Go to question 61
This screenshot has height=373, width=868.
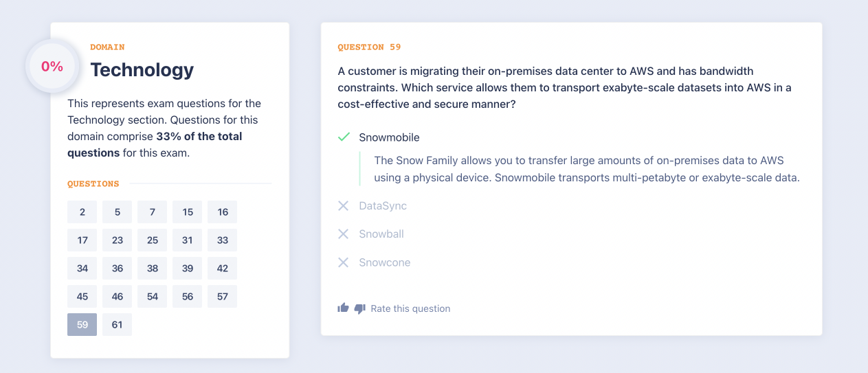point(118,324)
